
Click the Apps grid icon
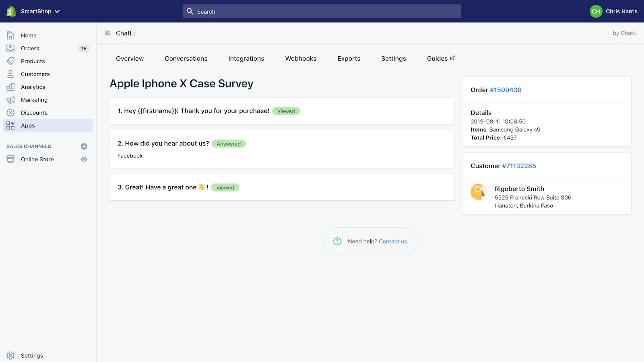point(10,125)
